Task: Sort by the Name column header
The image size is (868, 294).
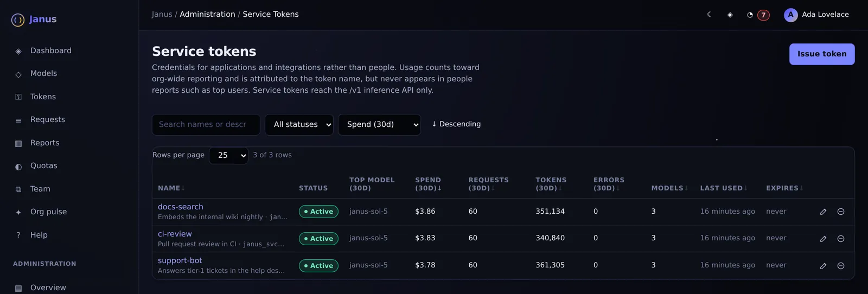Action: (x=171, y=188)
